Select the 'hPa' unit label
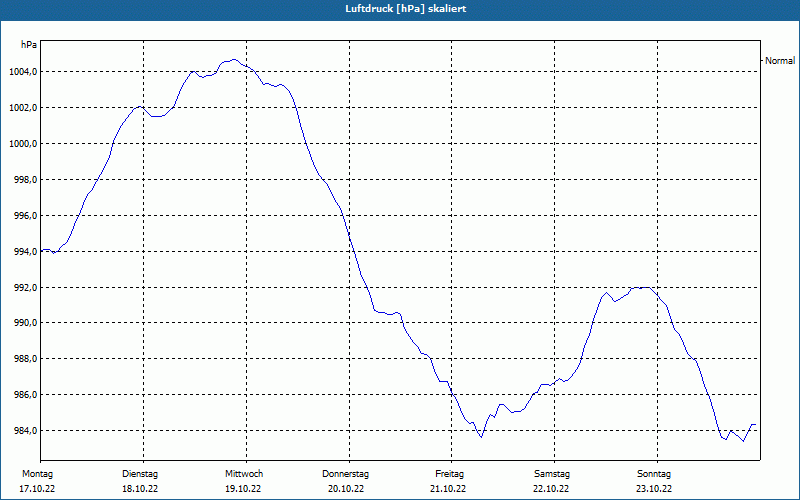This screenshot has width=800, height=500. (29, 45)
